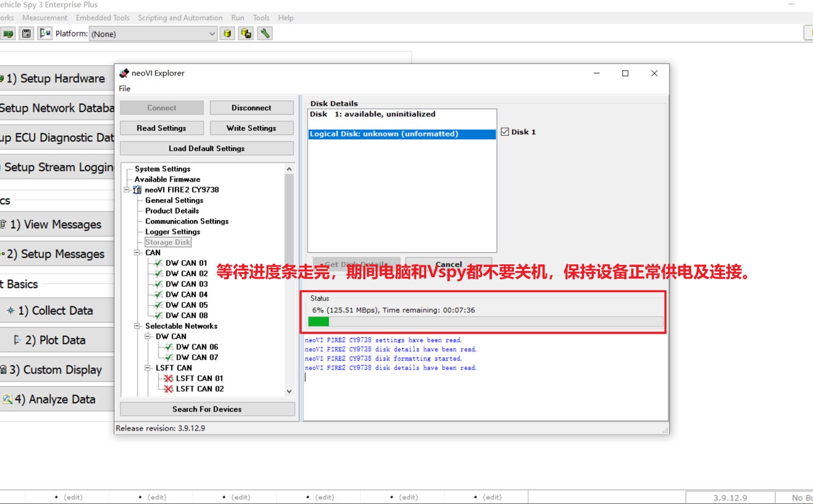The width and height of the screenshot is (813, 504).
Task: Click the tree scrollbar up arrow
Action: coord(289,169)
